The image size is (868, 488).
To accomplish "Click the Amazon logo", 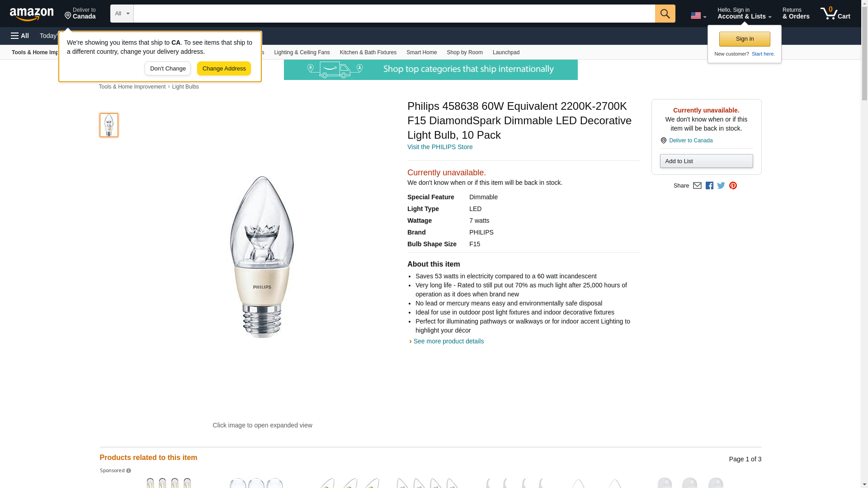I will pyautogui.click(x=32, y=14).
